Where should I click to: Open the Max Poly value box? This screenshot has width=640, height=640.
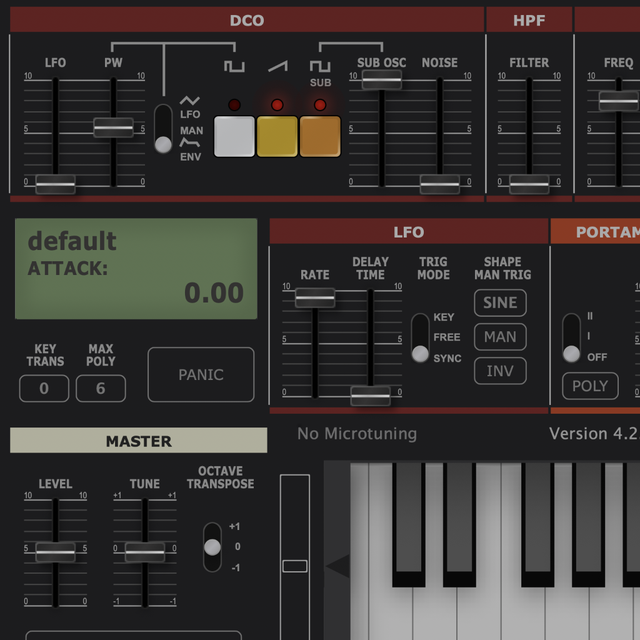point(101,389)
